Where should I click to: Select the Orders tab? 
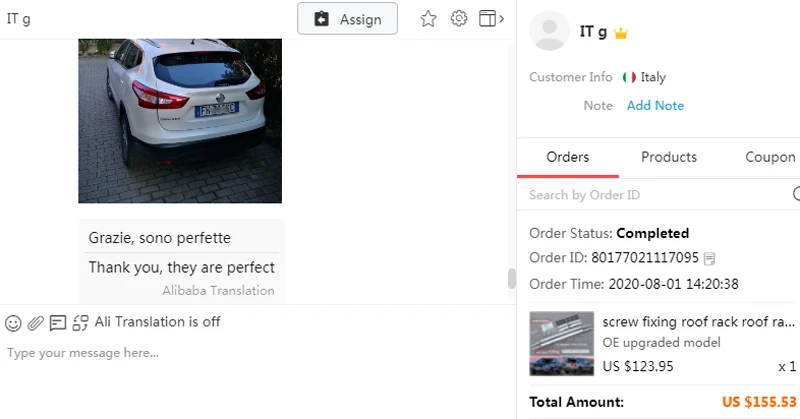point(567,157)
